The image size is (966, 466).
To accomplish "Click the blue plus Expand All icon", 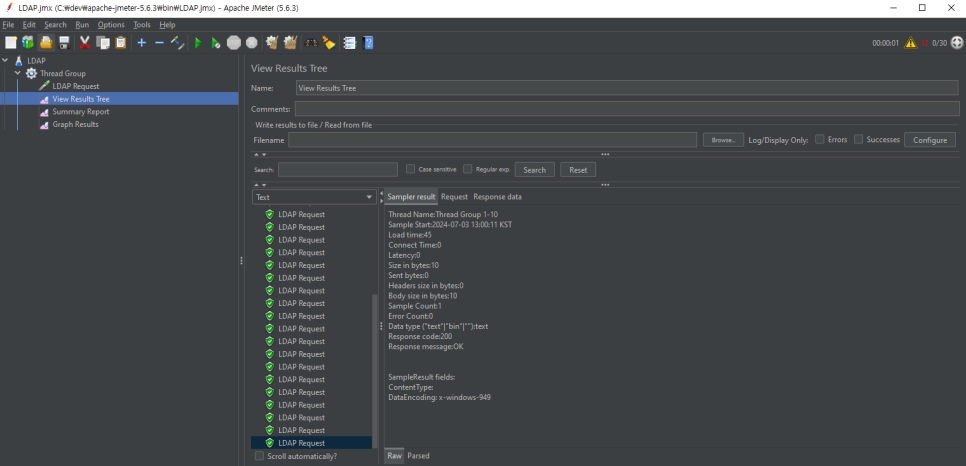I will 142,43.
